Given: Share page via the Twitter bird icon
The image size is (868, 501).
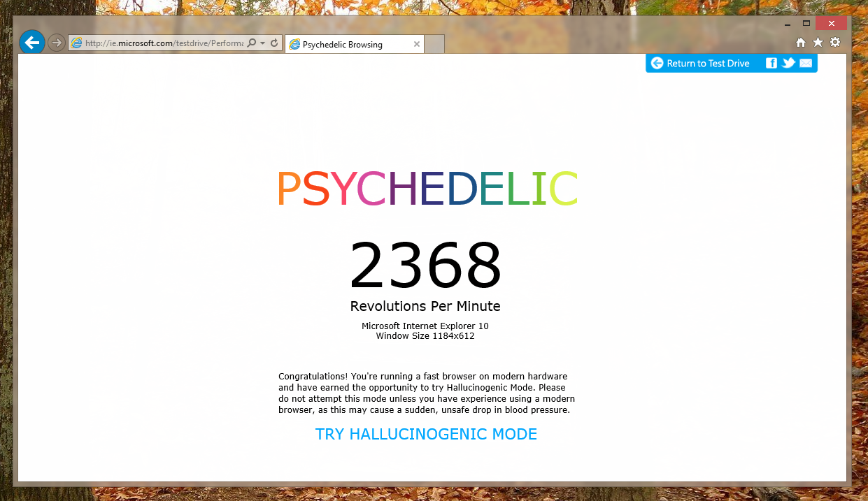Looking at the screenshot, I should coord(788,64).
